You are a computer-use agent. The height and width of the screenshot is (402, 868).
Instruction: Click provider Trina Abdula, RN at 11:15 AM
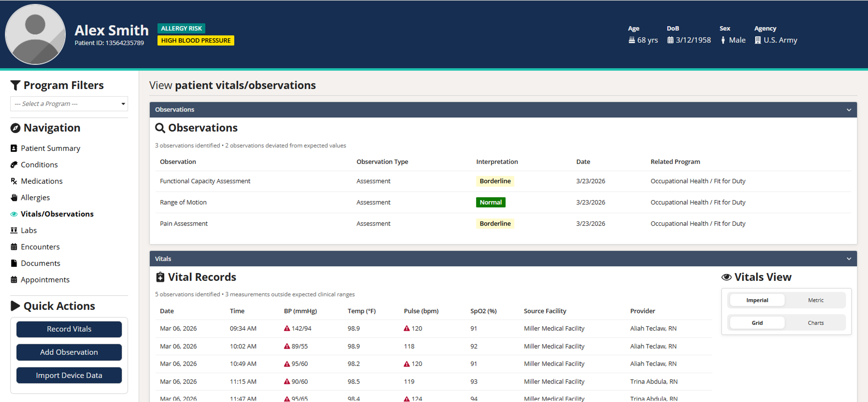click(654, 382)
